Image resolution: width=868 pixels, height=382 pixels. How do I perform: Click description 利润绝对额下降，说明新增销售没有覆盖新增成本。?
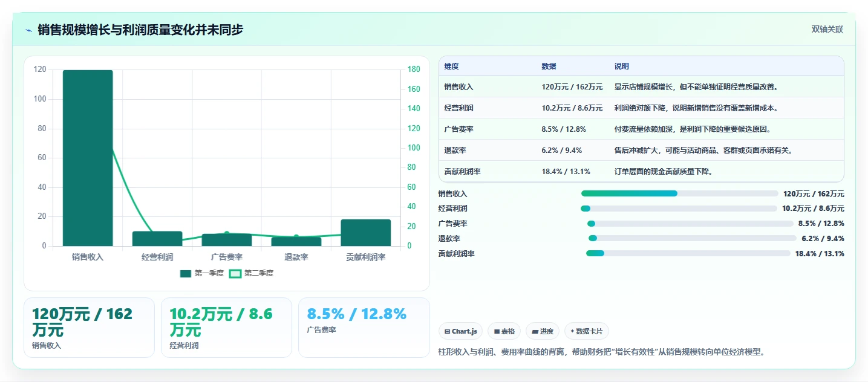tap(696, 108)
